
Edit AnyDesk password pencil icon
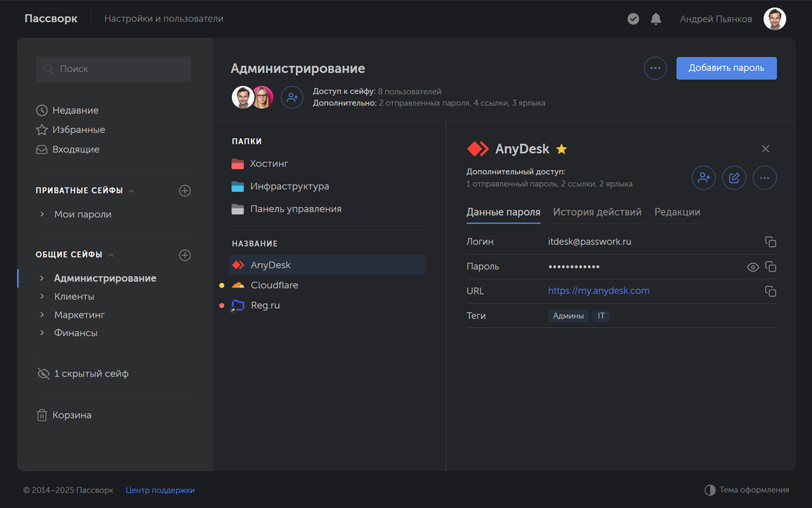click(x=734, y=178)
